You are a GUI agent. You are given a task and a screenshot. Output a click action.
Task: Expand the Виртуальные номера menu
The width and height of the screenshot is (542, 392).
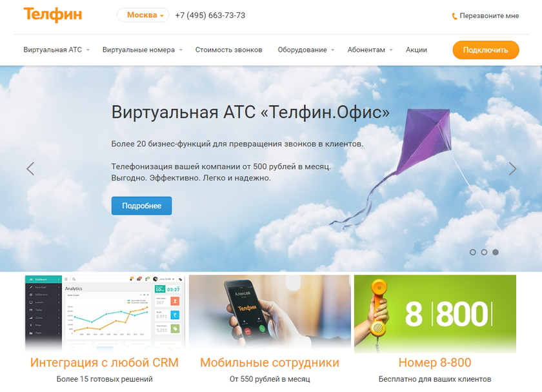point(143,50)
